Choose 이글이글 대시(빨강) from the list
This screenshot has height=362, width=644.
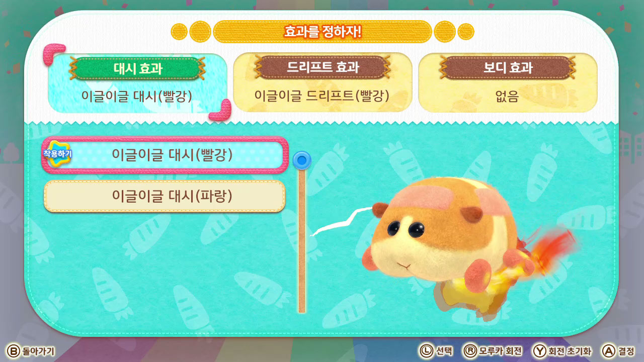click(165, 155)
